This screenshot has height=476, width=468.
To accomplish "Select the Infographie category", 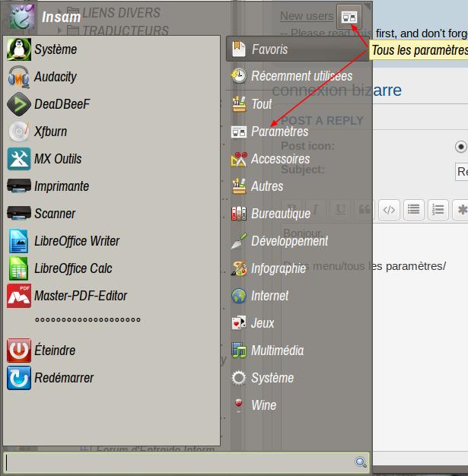I will tap(298, 268).
